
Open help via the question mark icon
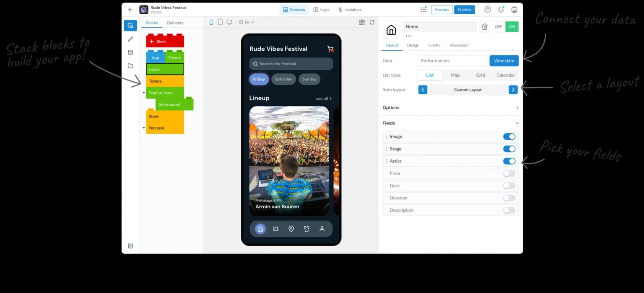coord(487,9)
